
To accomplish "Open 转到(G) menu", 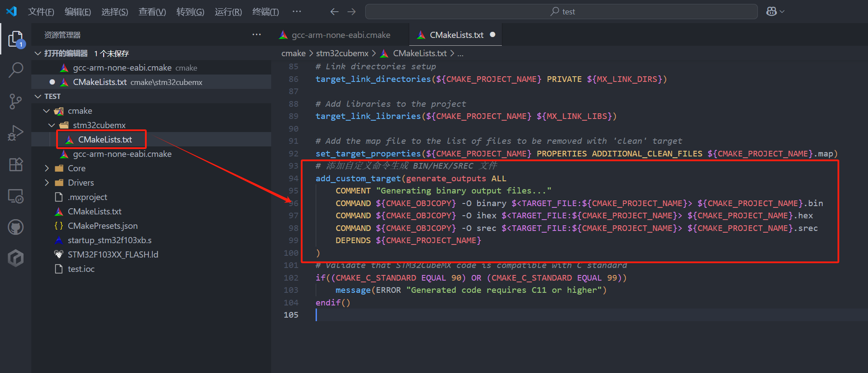I will point(190,12).
